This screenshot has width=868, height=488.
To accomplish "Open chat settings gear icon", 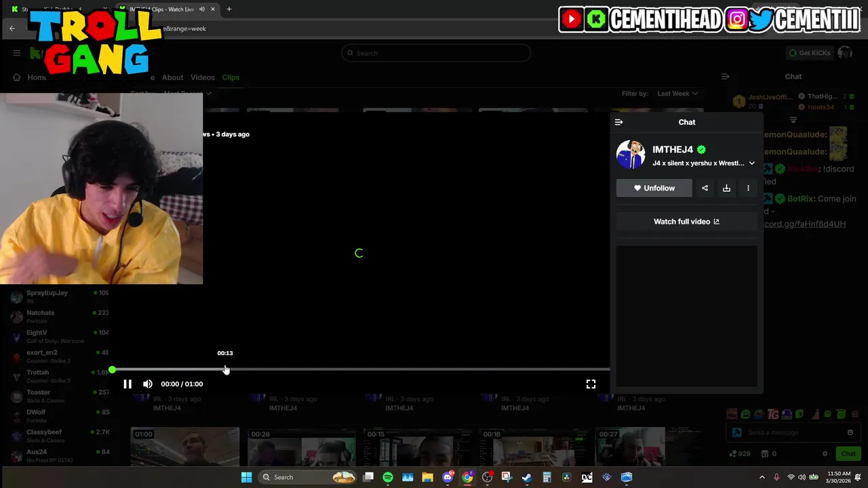I will point(825,453).
